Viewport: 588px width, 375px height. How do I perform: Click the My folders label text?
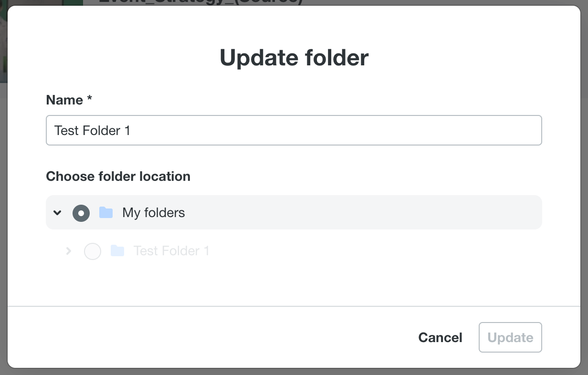tap(153, 213)
